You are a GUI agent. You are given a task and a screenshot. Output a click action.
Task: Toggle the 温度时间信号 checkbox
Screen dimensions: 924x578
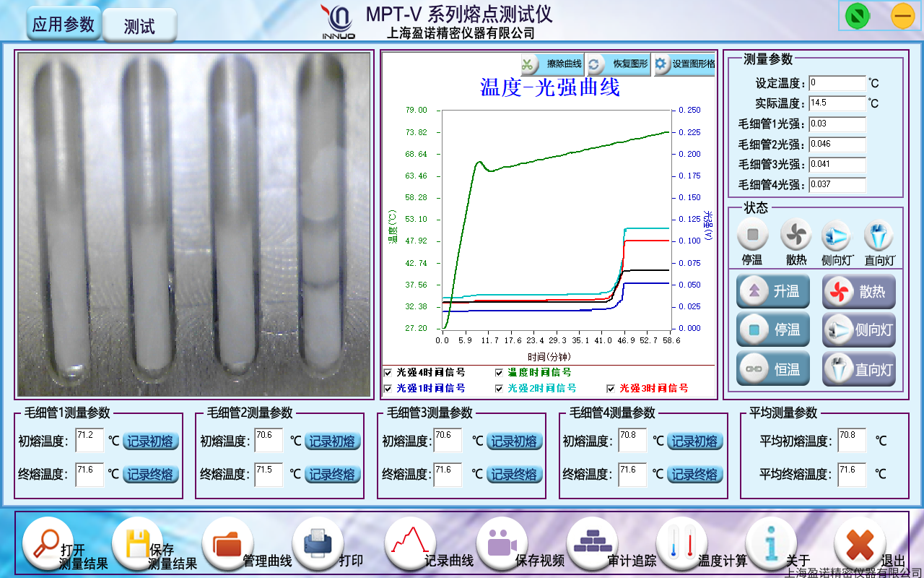point(500,373)
